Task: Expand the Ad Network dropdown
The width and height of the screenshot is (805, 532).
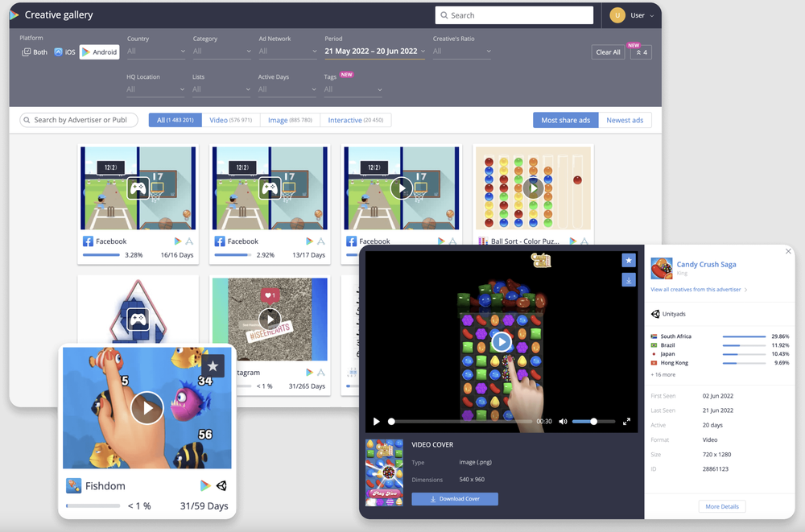Action: 287,52
